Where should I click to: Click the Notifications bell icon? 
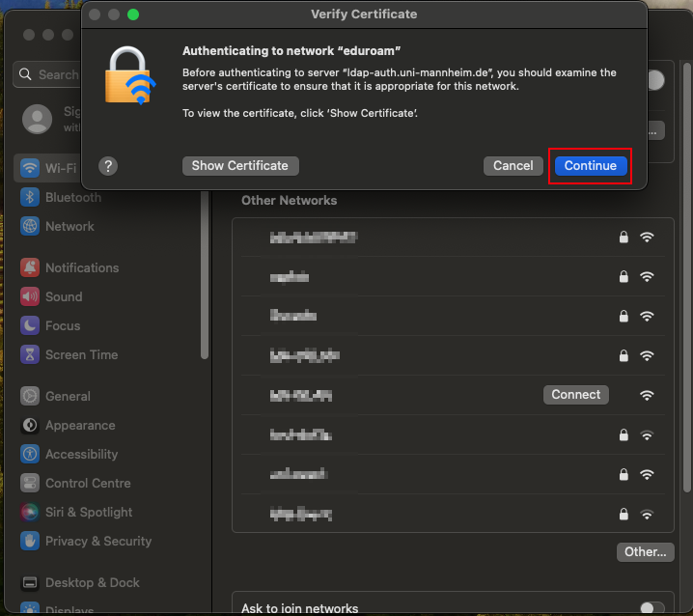(x=30, y=267)
